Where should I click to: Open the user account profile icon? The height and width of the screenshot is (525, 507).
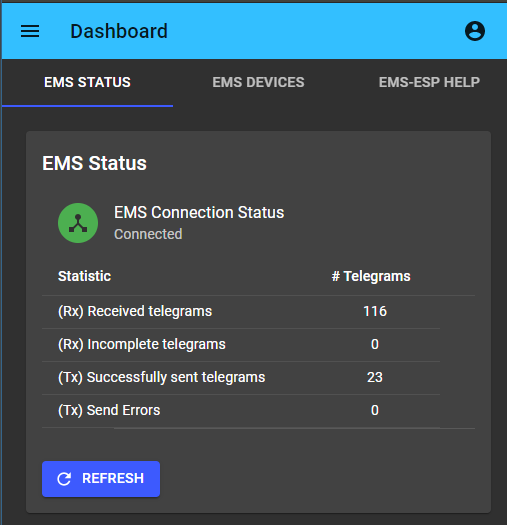(x=475, y=31)
